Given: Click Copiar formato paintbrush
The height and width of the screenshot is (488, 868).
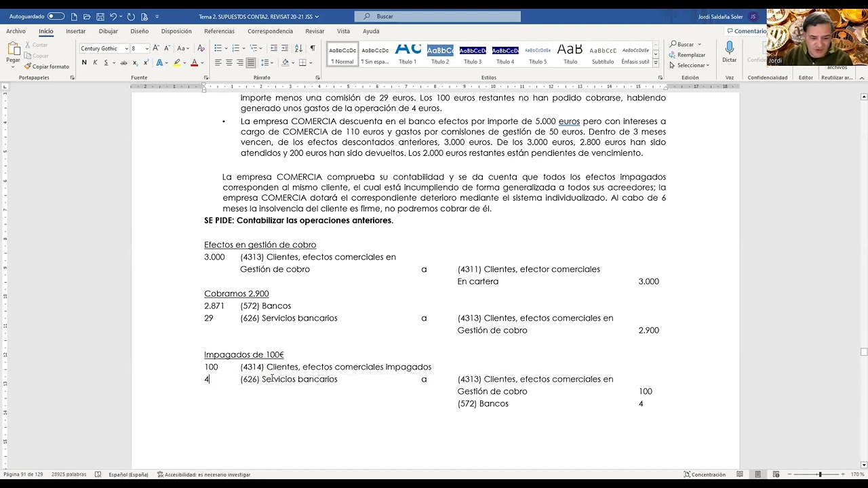Looking at the screenshot, I should tap(46, 66).
